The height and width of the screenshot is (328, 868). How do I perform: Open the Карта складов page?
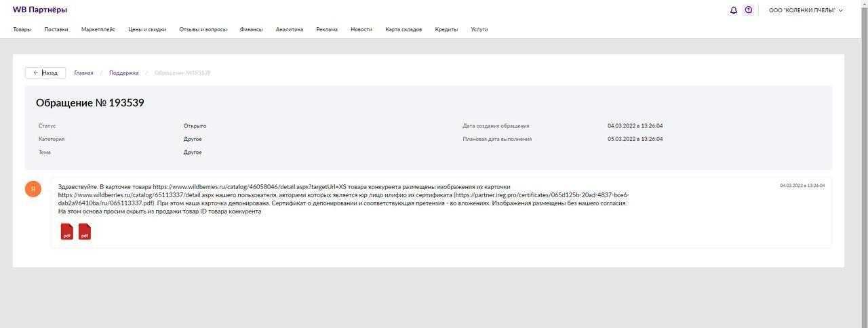coord(403,30)
